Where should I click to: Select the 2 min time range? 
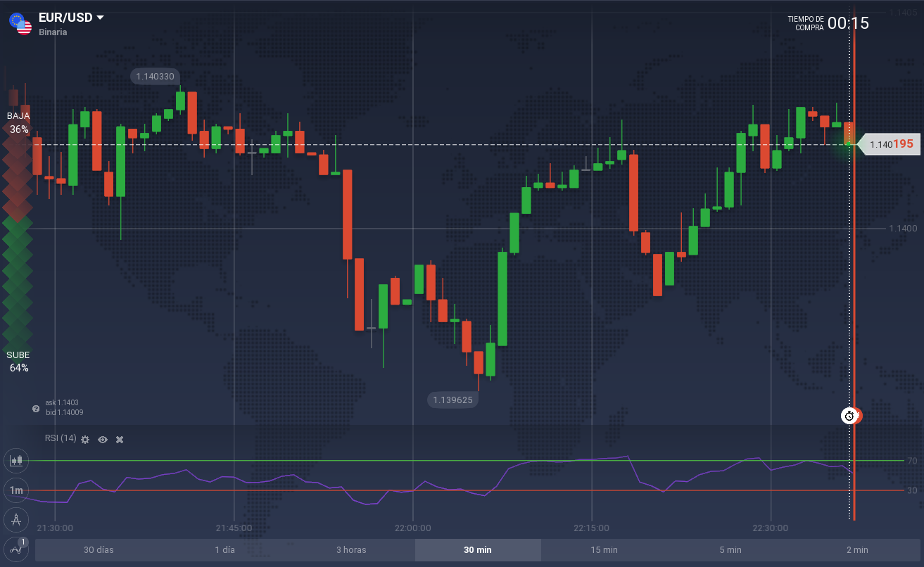(857, 550)
